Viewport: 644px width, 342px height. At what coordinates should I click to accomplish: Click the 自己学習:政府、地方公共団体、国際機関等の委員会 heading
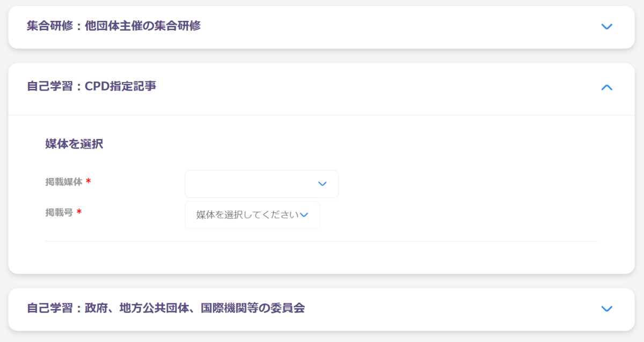(166, 308)
